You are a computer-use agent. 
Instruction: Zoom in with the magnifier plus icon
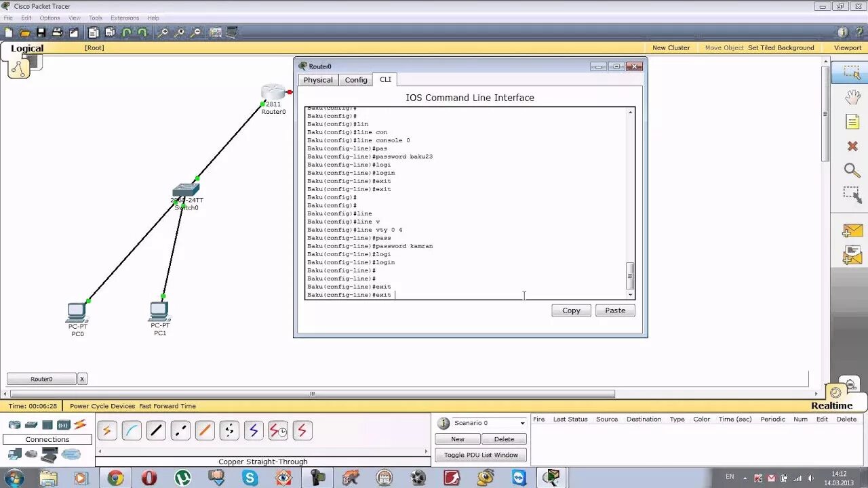point(163,32)
